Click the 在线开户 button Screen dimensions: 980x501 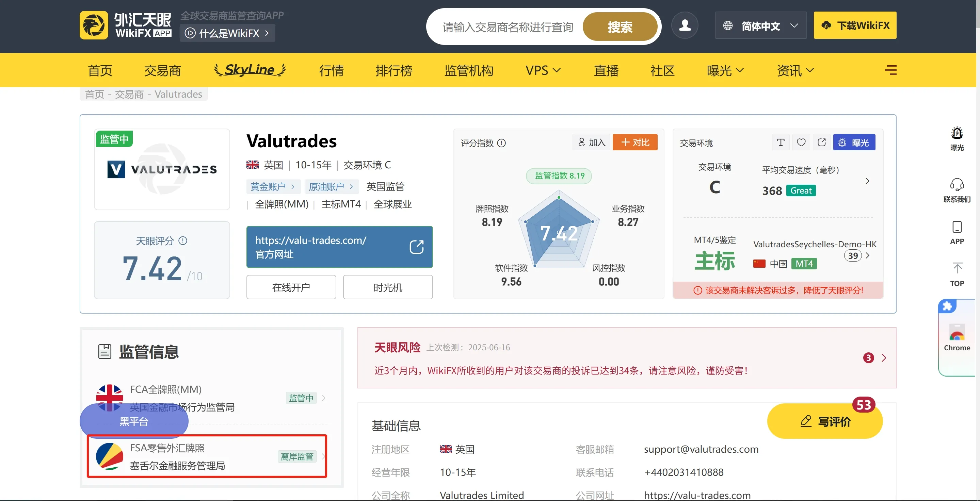click(291, 287)
